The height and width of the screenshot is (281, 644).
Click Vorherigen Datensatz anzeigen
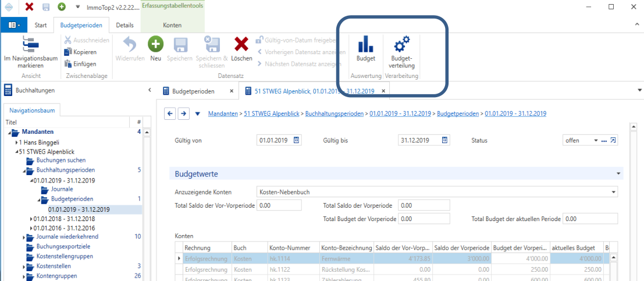(x=301, y=52)
